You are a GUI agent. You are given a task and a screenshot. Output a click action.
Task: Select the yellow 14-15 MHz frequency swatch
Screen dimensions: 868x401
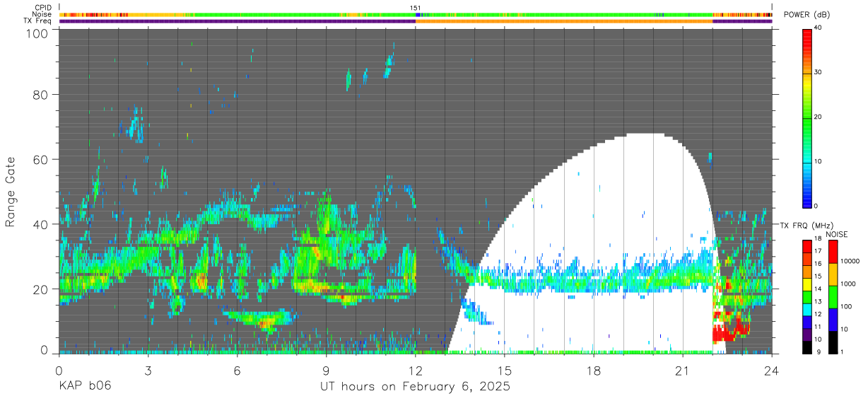click(x=807, y=284)
